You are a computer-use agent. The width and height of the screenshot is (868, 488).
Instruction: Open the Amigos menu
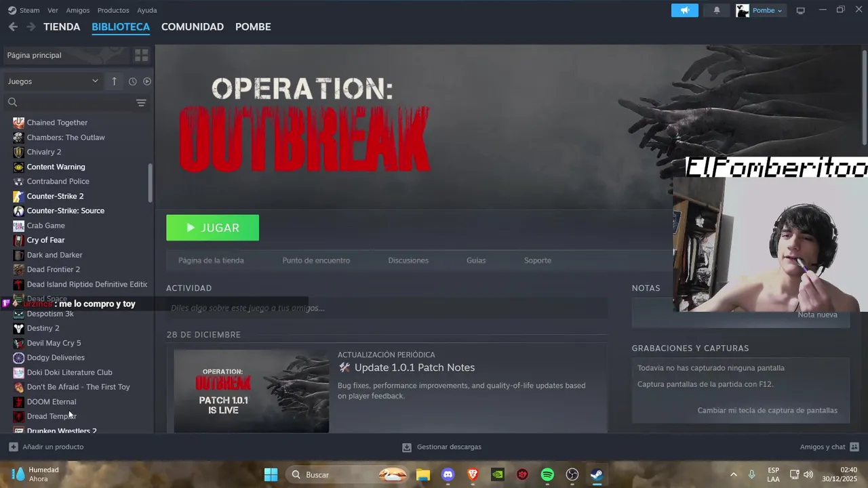click(77, 10)
